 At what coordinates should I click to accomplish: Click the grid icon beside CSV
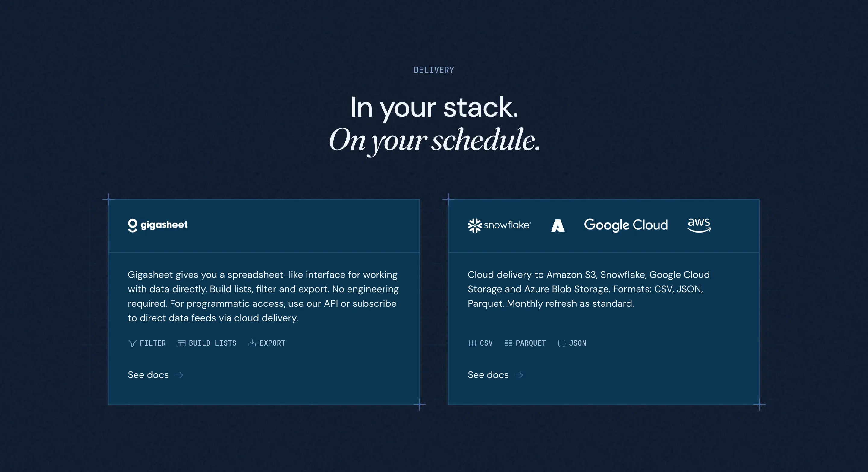472,343
